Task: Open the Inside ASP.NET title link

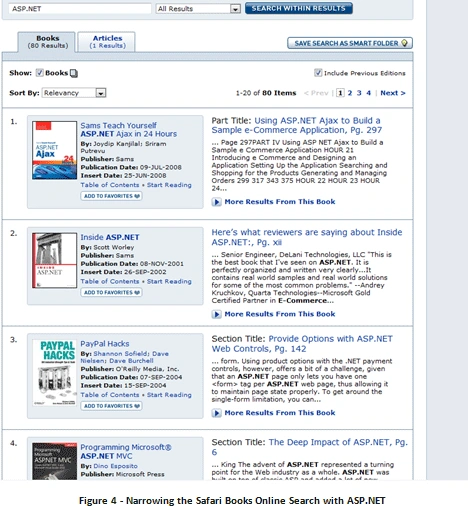Action: [110, 237]
